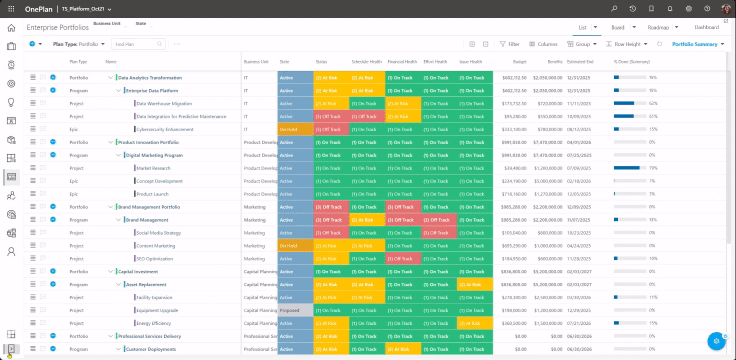Screen dimensions: 736x360
Task: Open the help icon in top bar
Action: tap(707, 9)
